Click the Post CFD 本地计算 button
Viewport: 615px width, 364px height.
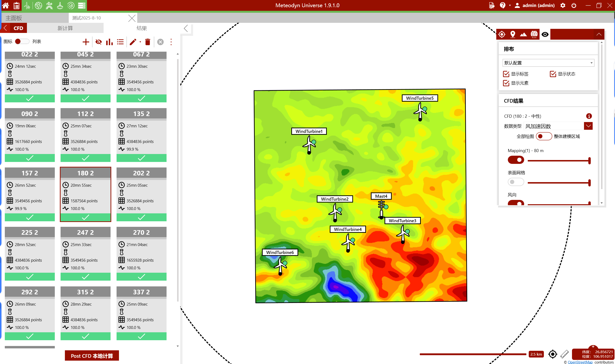click(x=92, y=356)
